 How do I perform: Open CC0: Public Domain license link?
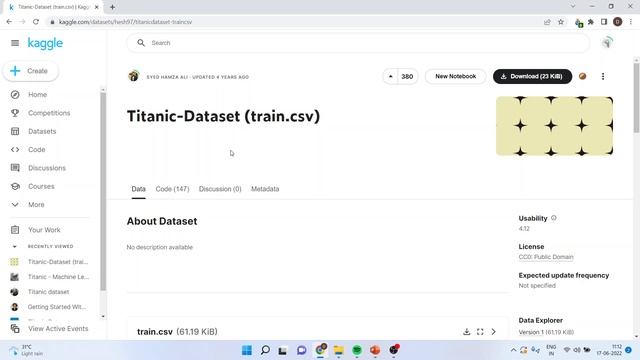[x=546, y=257]
